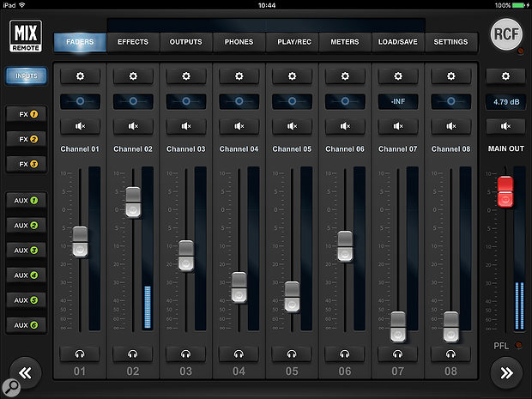Solo Channel 07 with headphone icon

tap(397, 354)
